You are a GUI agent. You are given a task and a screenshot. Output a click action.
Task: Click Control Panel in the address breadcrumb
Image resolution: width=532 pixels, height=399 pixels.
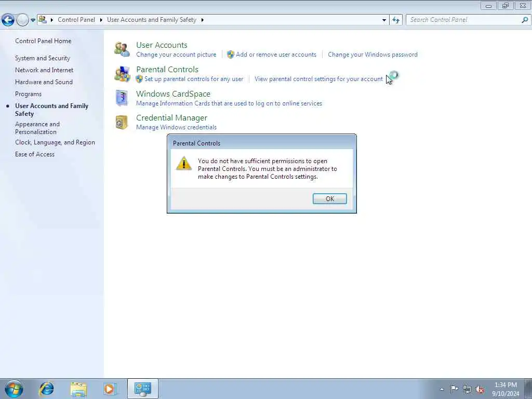click(x=76, y=20)
